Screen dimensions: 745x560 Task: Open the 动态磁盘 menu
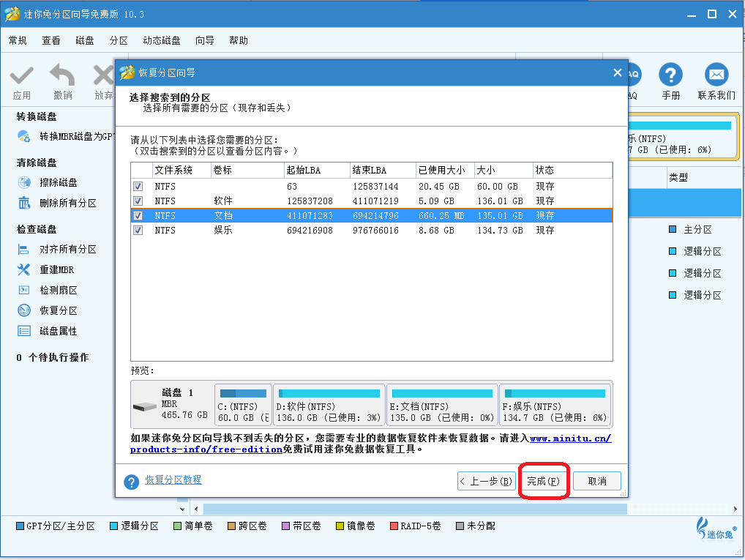162,40
